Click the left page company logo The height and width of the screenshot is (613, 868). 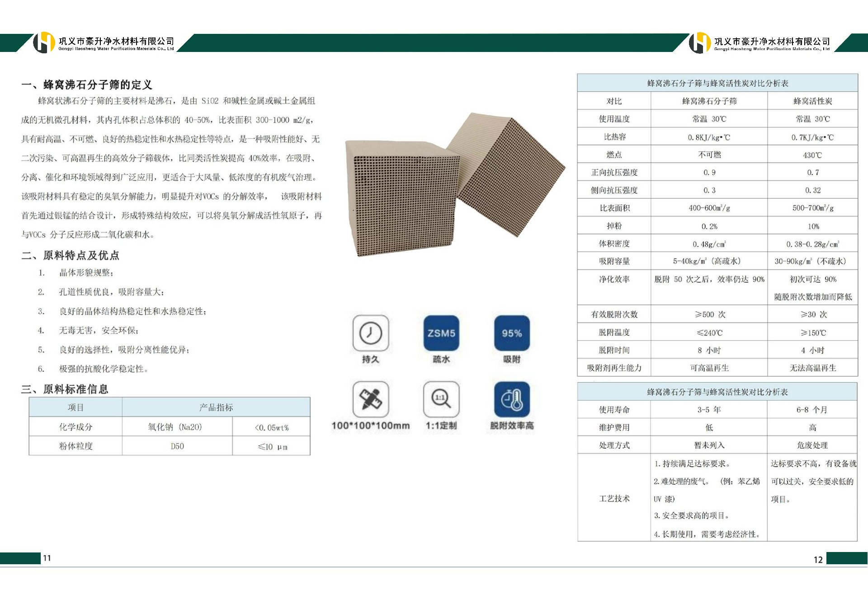[x=44, y=43]
